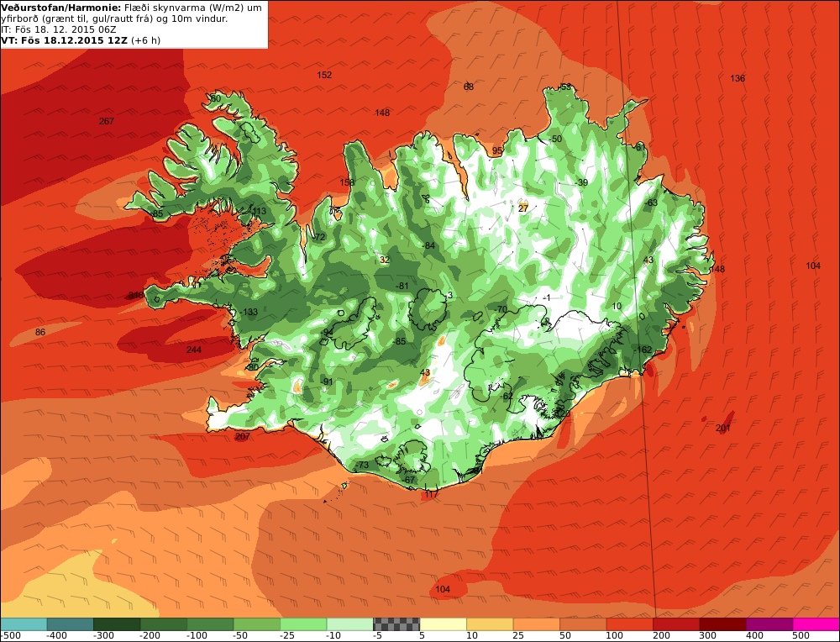The width and height of the screenshot is (840, 642).
Task: Click the light green -25 to -10 legend swatch
Action: tap(303, 624)
